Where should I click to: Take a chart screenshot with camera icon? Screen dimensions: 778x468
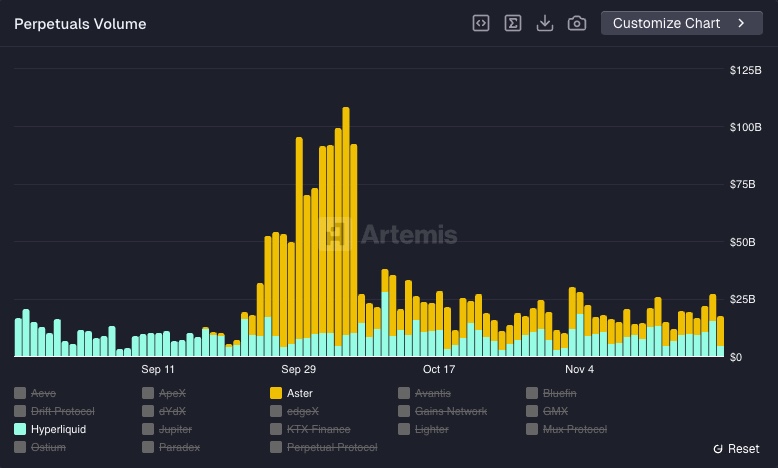click(577, 23)
